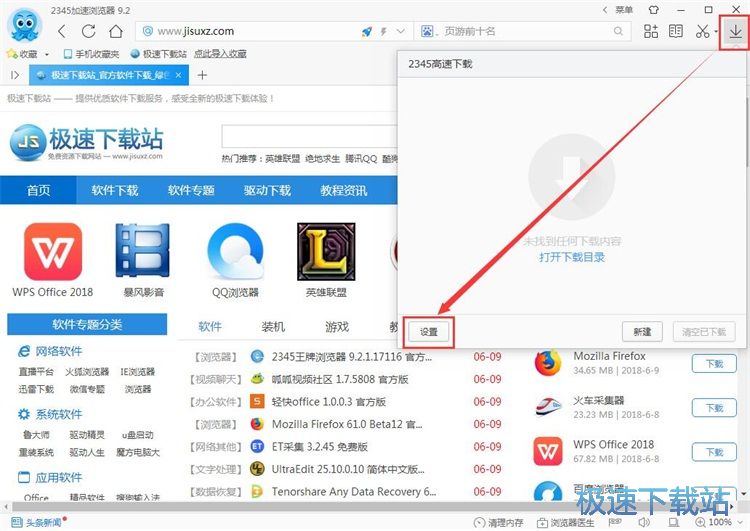This screenshot has height=531, width=750.
Task: Open the reading mode book icon
Action: [675, 32]
